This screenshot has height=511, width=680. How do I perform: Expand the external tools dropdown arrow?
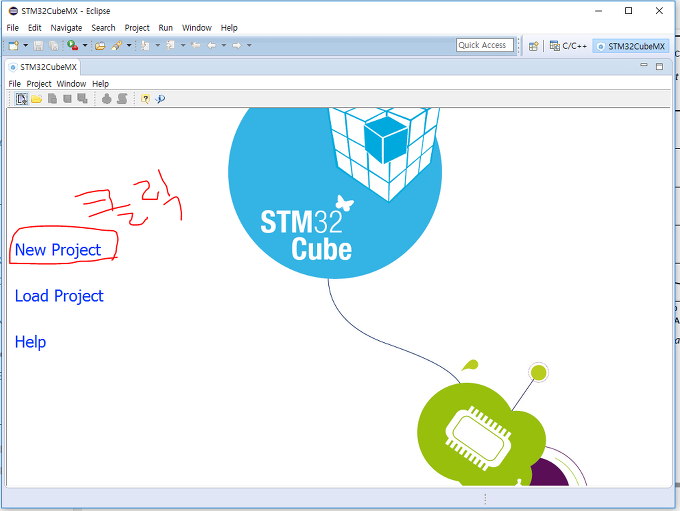pyautogui.click(x=85, y=45)
